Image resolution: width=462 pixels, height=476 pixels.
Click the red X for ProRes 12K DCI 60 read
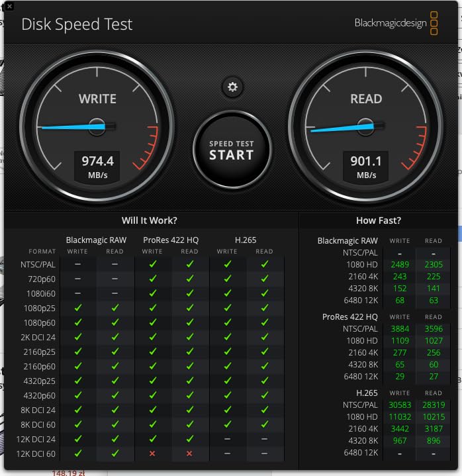[x=189, y=453]
